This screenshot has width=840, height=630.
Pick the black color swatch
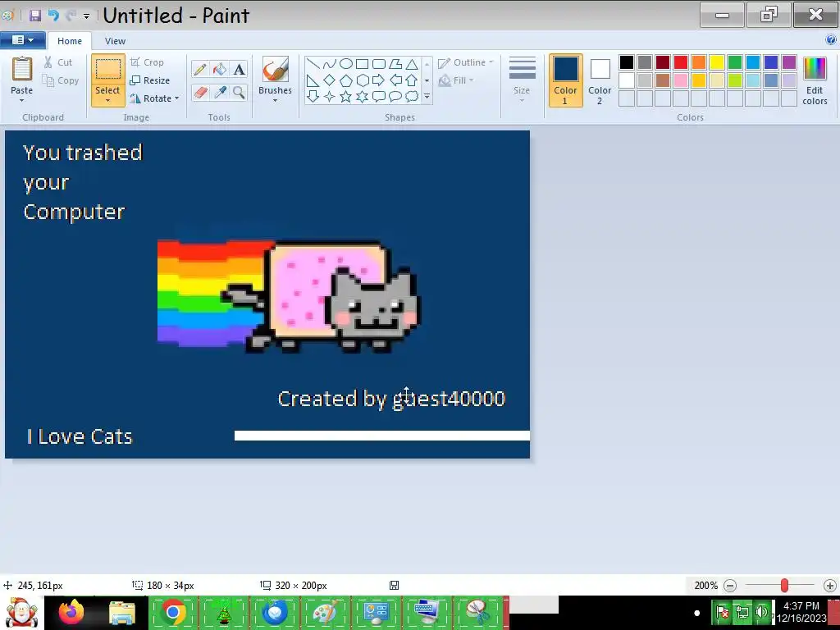click(x=627, y=62)
